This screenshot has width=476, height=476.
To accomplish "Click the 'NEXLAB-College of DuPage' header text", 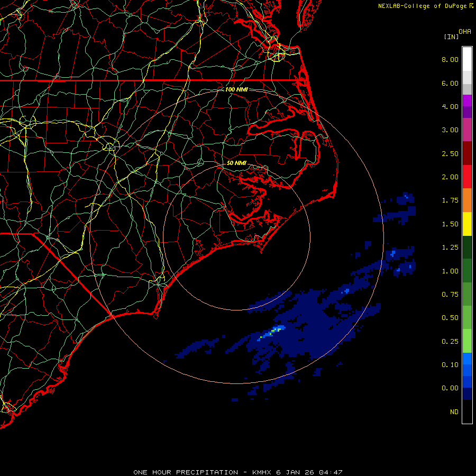I will point(422,6).
